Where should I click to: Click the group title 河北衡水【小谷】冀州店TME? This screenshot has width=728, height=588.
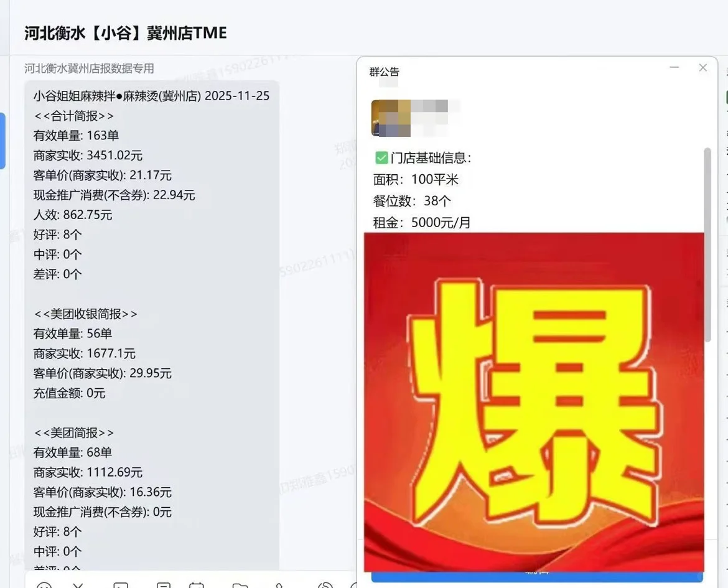pos(126,34)
